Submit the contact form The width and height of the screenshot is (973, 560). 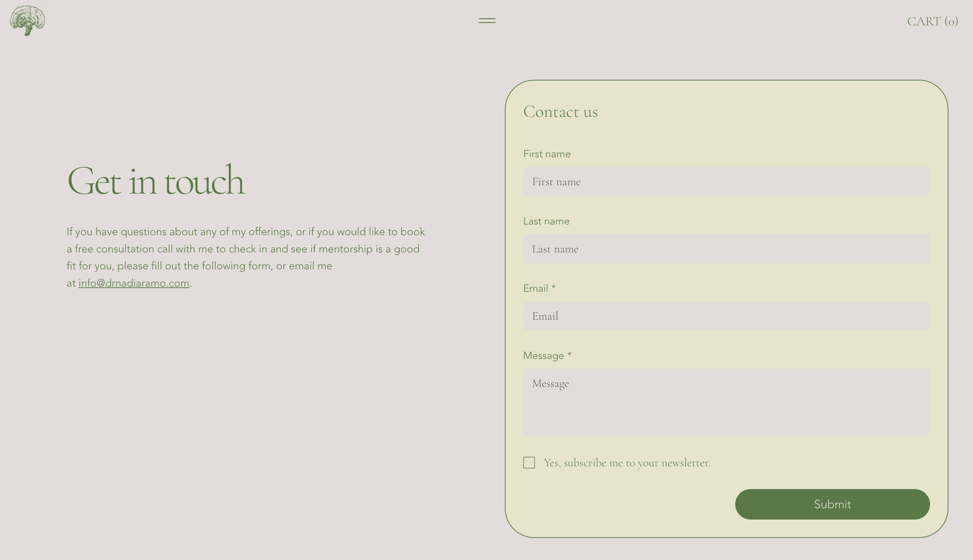(832, 504)
